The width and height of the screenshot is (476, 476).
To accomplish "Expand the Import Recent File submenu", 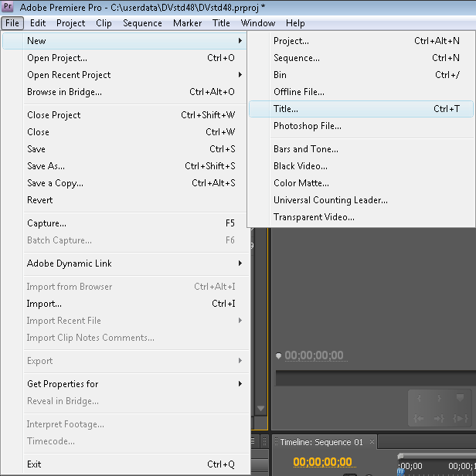I will coord(124,321).
